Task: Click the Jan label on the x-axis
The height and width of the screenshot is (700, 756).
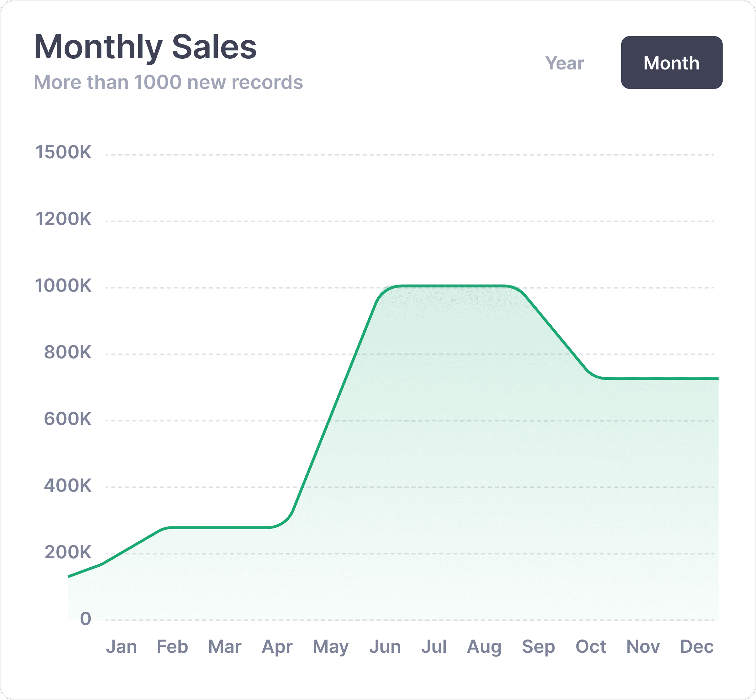Action: coord(121,646)
